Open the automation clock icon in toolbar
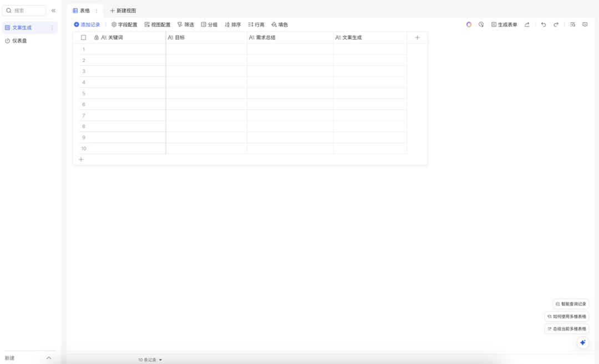The image size is (599, 364). click(x=481, y=24)
